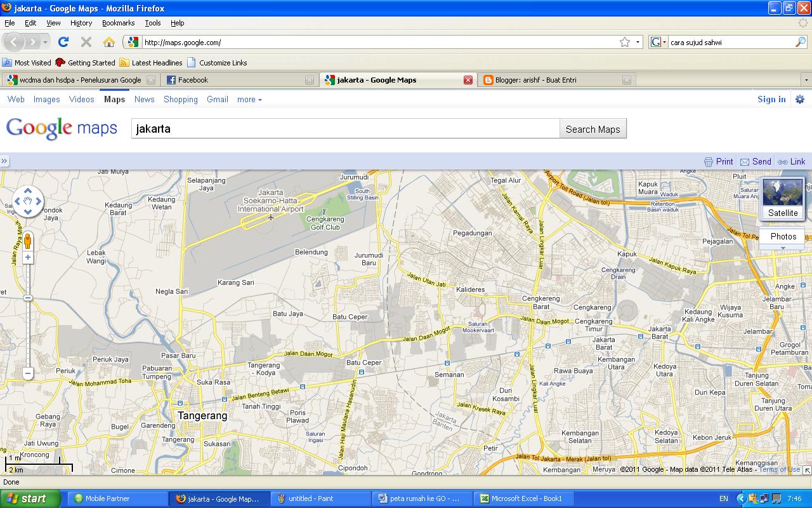812x508 pixels.
Task: Open the Gmail link
Action: coord(218,99)
